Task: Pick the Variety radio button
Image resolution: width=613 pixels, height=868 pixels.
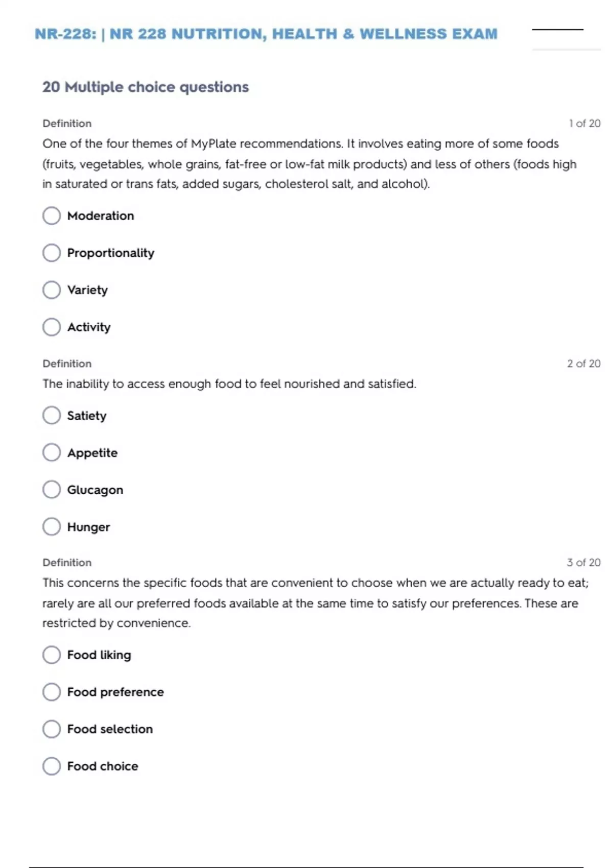Action: tap(52, 290)
